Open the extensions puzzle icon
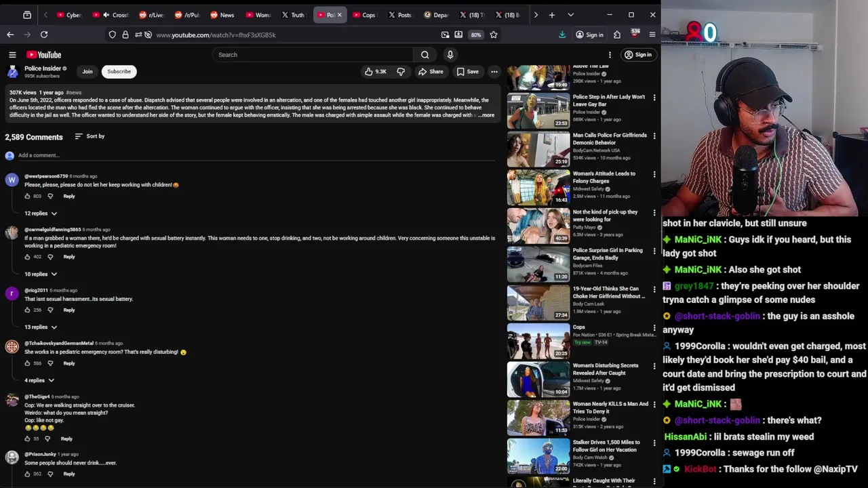Image resolution: width=868 pixels, height=488 pixels. 617,35
